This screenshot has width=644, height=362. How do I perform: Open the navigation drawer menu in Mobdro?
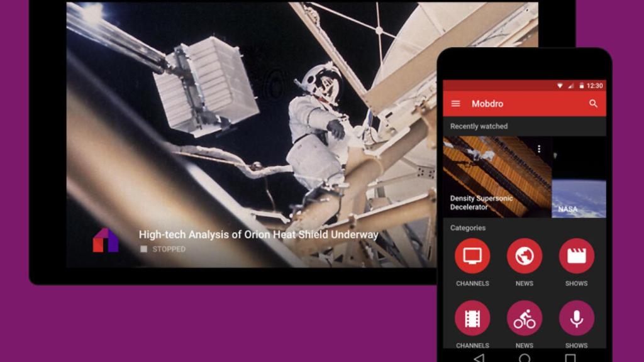coord(455,103)
